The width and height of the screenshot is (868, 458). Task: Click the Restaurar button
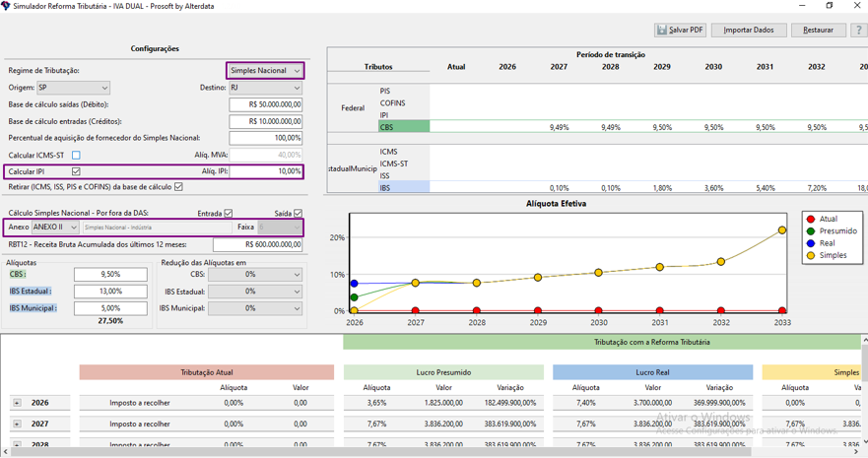(x=818, y=31)
